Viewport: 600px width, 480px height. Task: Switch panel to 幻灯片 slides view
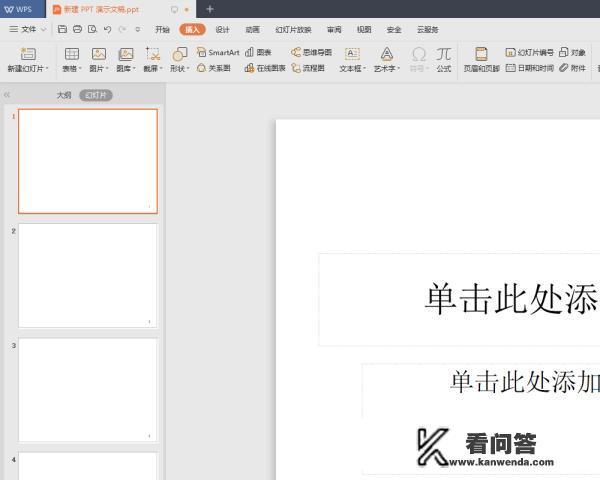[96, 95]
